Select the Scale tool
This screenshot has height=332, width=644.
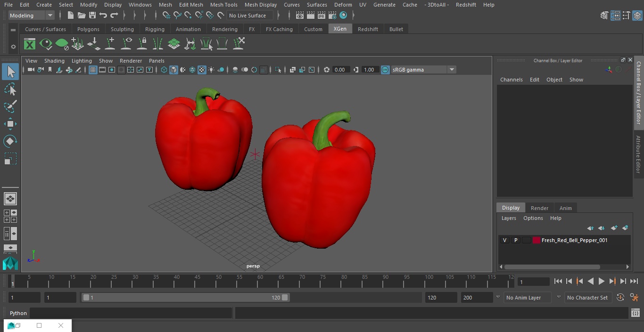tap(10, 159)
